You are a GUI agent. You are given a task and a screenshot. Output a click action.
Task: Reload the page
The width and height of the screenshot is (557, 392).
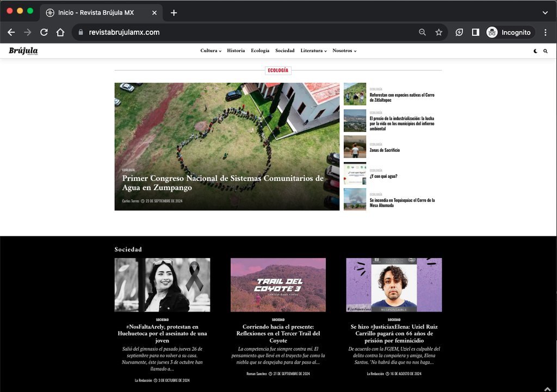pos(44,32)
